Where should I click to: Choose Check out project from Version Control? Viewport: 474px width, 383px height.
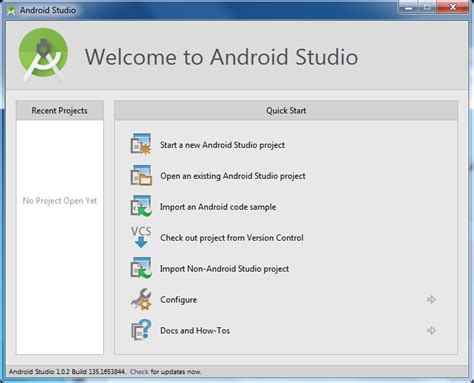tap(232, 238)
